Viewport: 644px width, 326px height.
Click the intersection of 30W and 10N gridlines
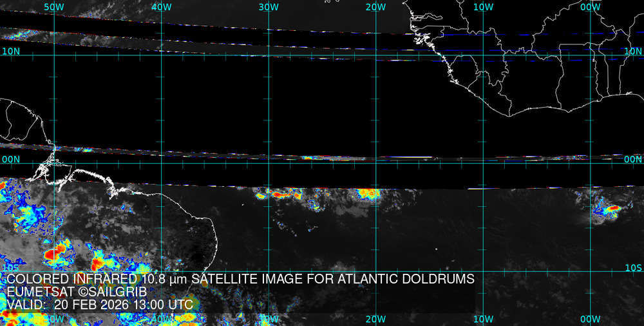point(269,55)
